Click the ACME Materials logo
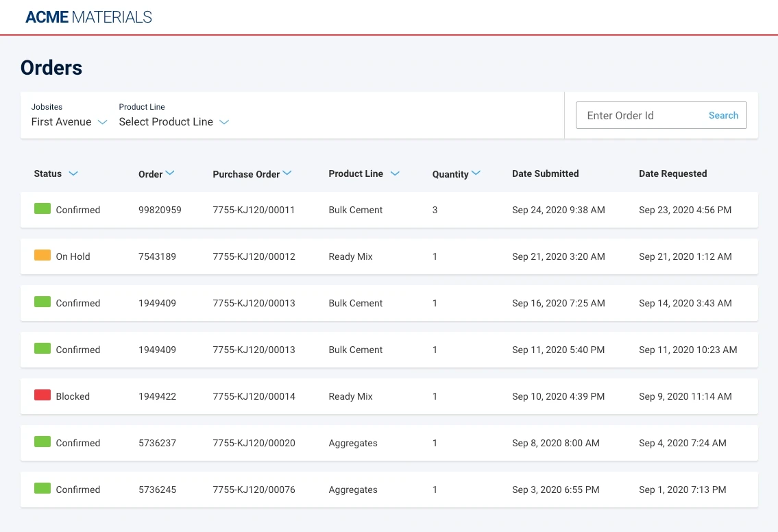The image size is (778, 532). (x=89, y=17)
